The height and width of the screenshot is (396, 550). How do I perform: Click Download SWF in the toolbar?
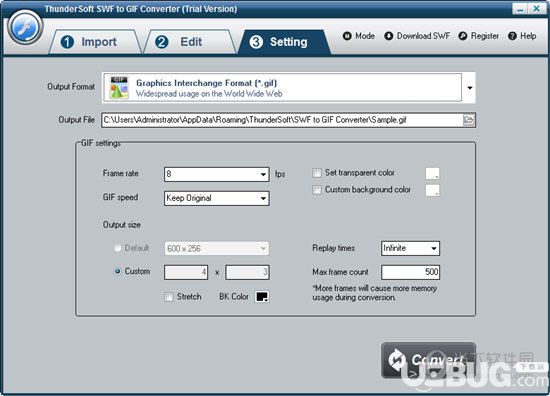point(417,36)
